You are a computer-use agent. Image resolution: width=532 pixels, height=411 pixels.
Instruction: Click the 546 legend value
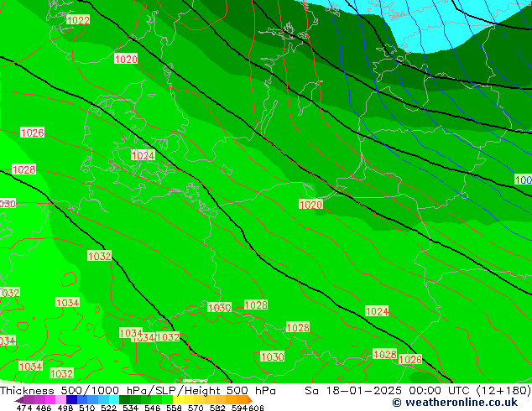[x=152, y=408]
